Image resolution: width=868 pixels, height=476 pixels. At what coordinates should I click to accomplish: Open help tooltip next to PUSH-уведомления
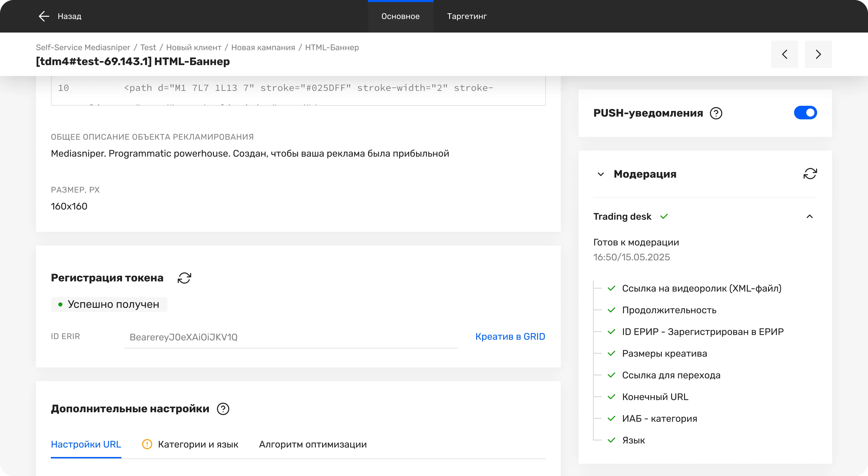(716, 113)
